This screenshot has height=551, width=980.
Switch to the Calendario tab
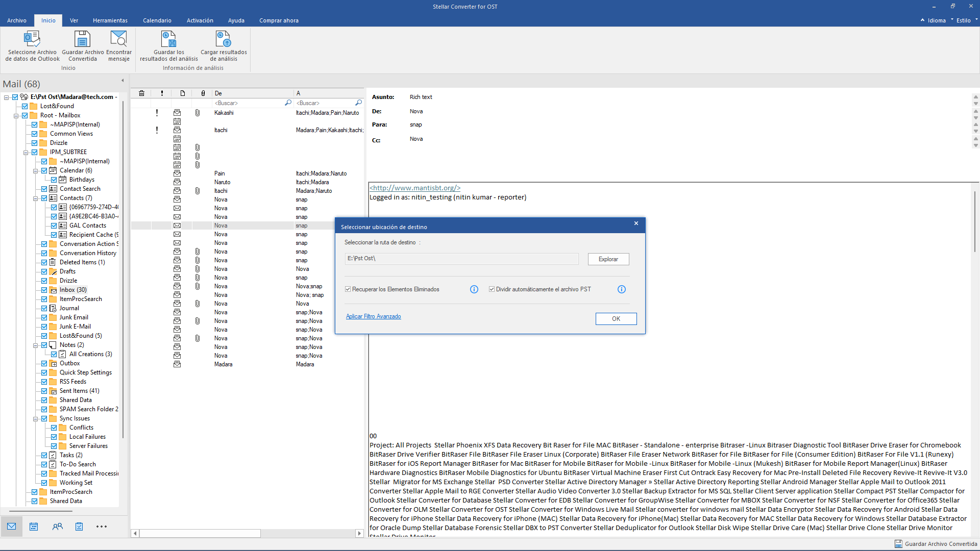tap(157, 20)
